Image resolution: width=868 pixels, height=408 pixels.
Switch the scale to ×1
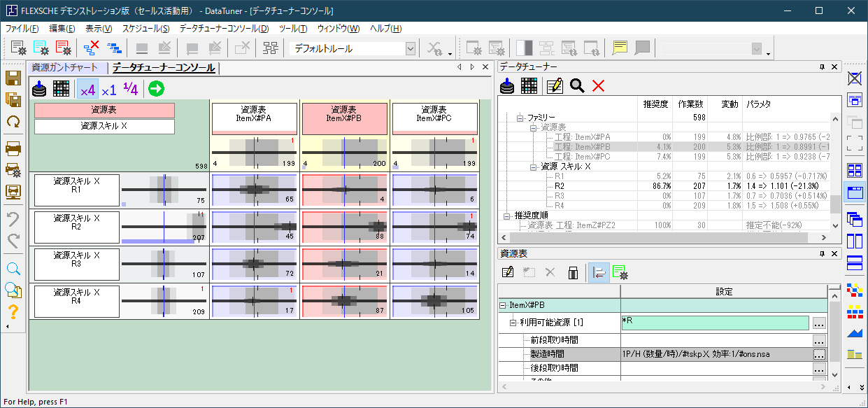(108, 90)
